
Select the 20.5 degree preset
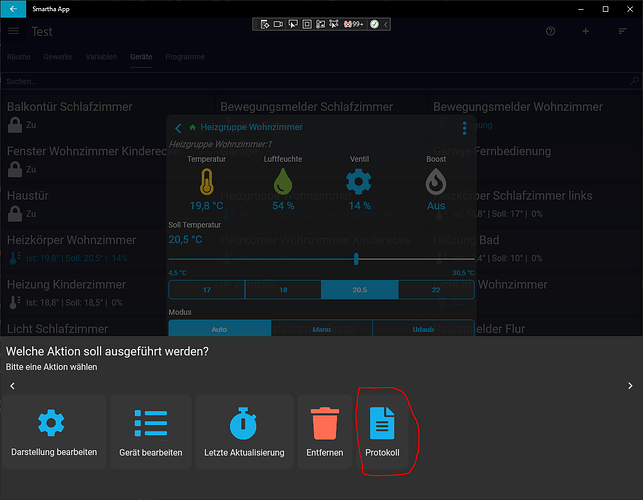[x=360, y=290]
